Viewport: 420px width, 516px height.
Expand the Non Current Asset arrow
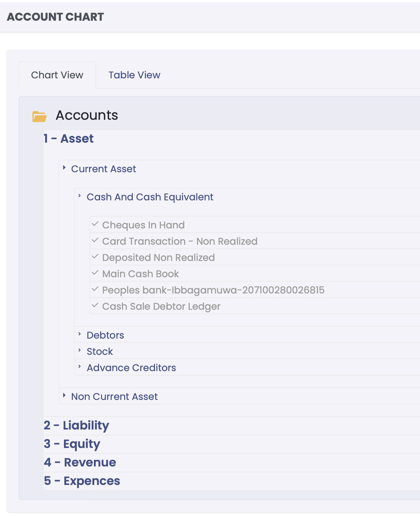[x=64, y=396]
